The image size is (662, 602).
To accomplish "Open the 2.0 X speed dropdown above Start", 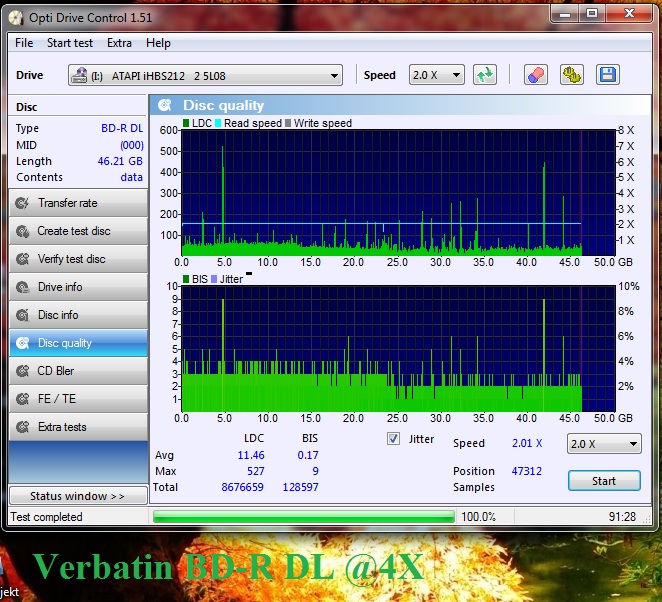I will [x=604, y=444].
